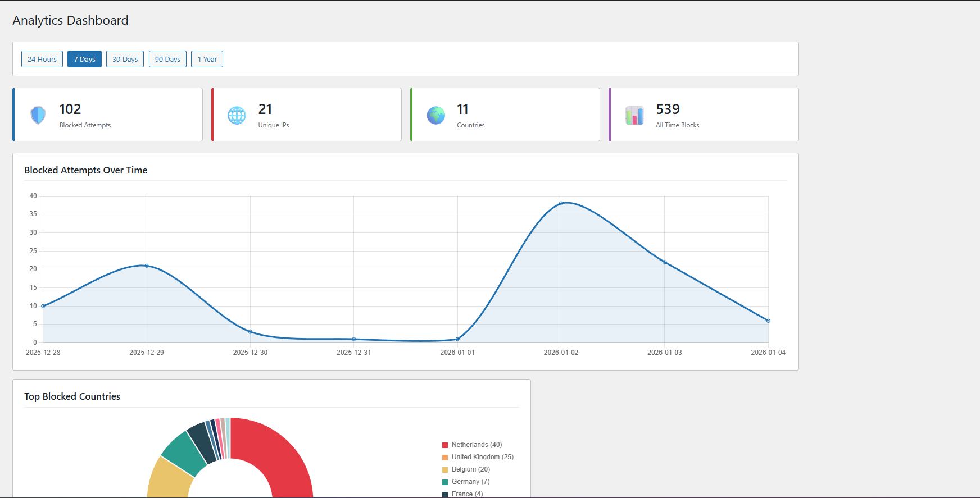This screenshot has height=498, width=980.
Task: Click the Unique IPs label
Action: (x=274, y=125)
